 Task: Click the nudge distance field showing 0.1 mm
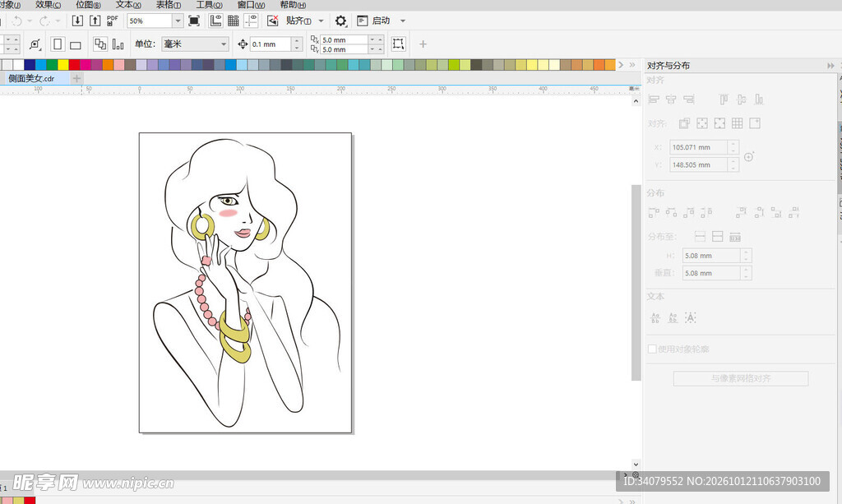[x=271, y=44]
